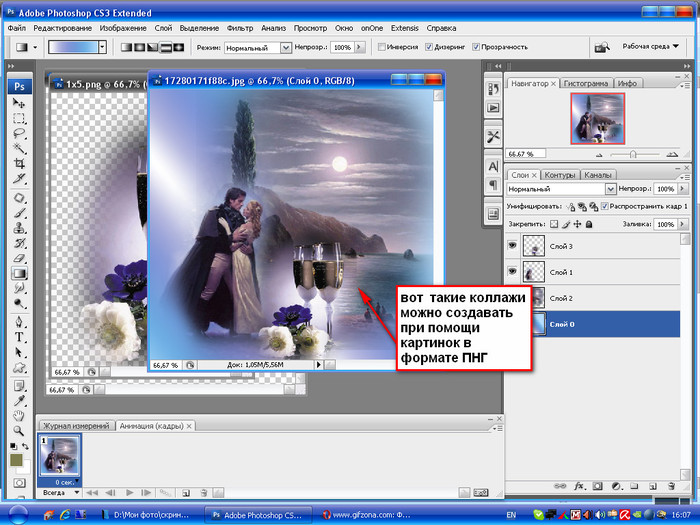
Task: Select the Move tool
Action: point(19,103)
